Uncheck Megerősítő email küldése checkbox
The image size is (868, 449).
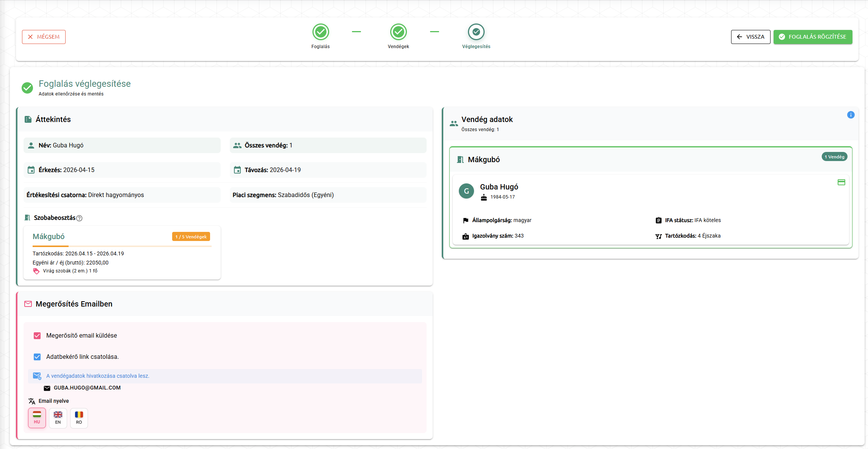[x=37, y=336]
